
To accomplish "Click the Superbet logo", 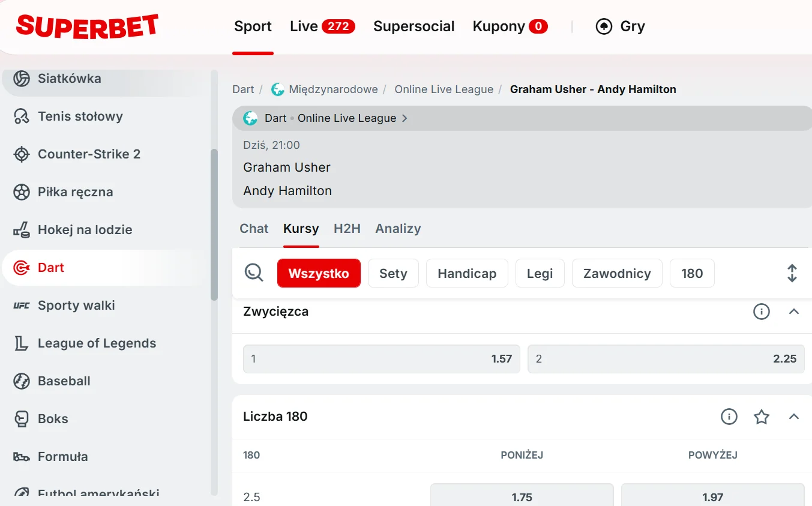I will [x=87, y=26].
